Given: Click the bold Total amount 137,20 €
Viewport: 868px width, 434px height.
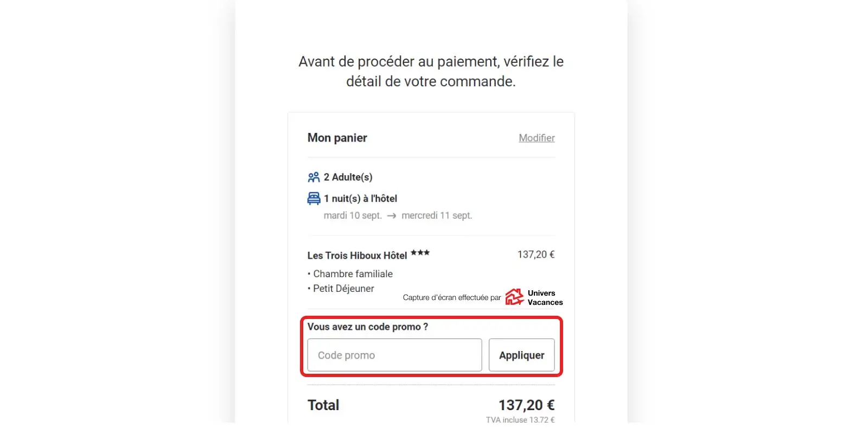Looking at the screenshot, I should pos(526,405).
